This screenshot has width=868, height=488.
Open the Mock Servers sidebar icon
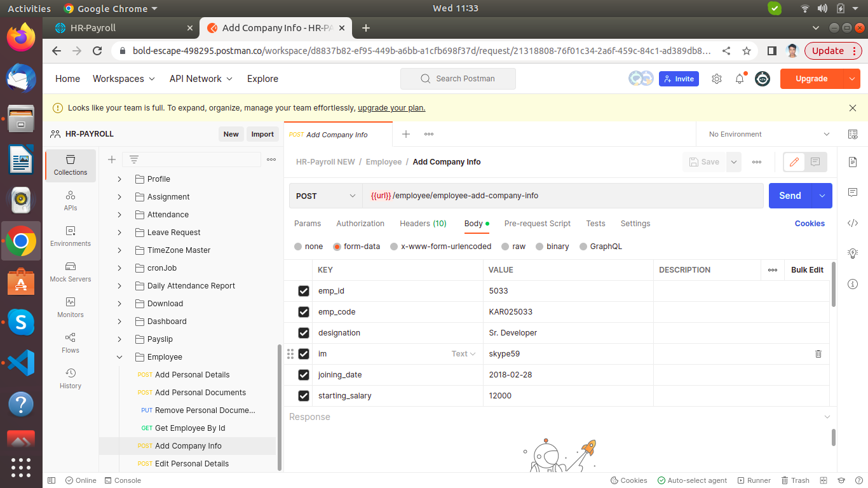70,272
